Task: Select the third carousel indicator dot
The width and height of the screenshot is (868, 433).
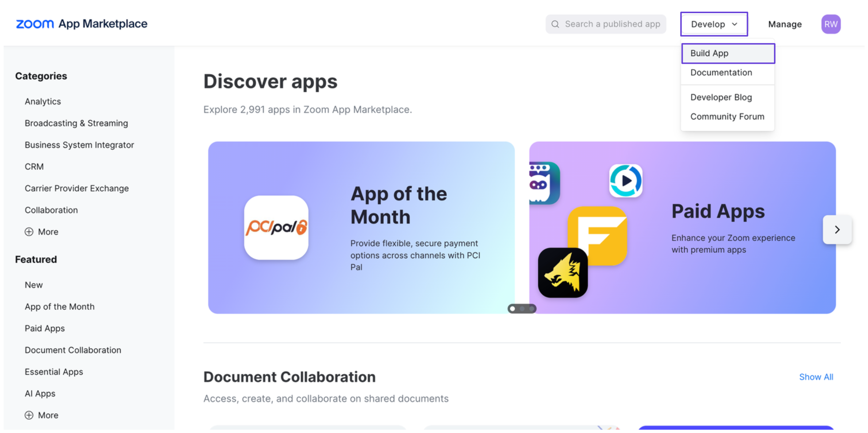Action: (532, 309)
